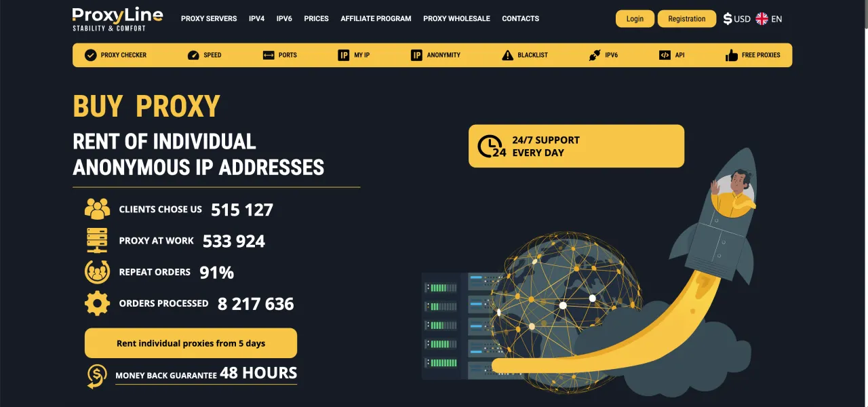This screenshot has height=407, width=868.
Task: Open the Money Back Guarantee link
Action: (x=205, y=374)
